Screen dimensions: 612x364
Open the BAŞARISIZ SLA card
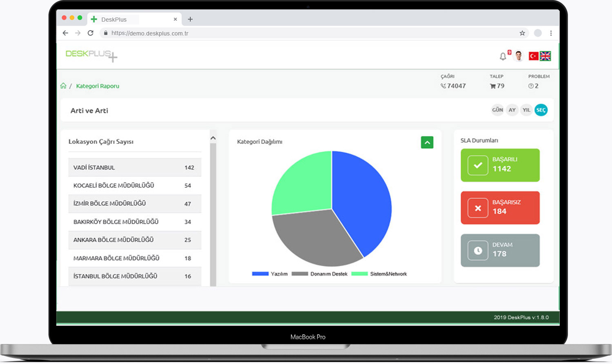(x=500, y=208)
